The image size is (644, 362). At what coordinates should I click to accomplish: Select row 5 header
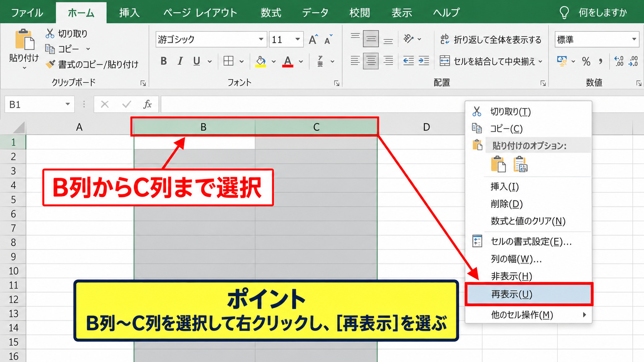point(13,200)
